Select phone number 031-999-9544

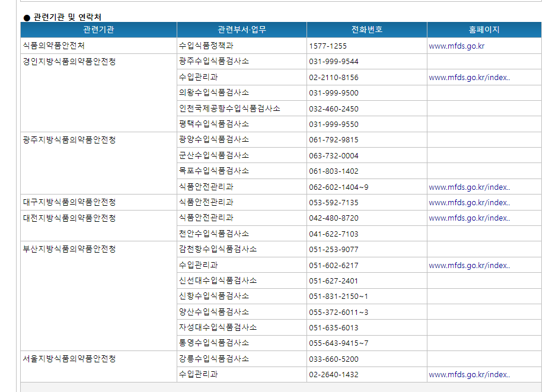coord(334,62)
